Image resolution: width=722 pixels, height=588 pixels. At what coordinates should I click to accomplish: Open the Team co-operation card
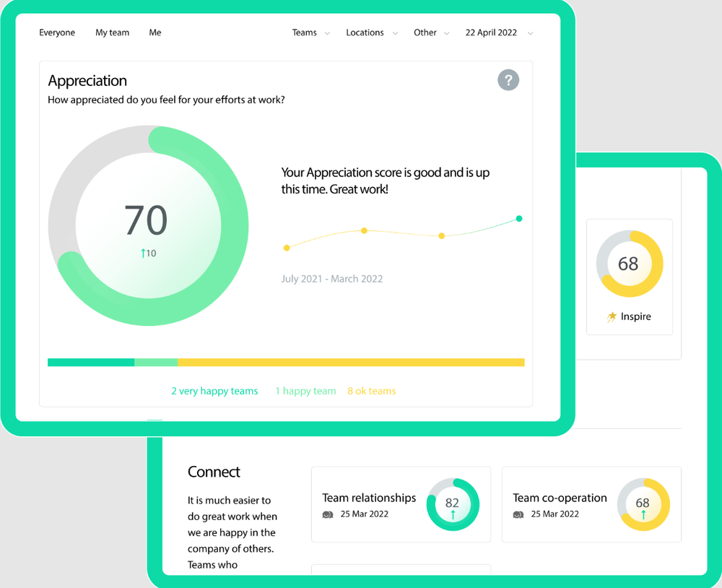(591, 505)
